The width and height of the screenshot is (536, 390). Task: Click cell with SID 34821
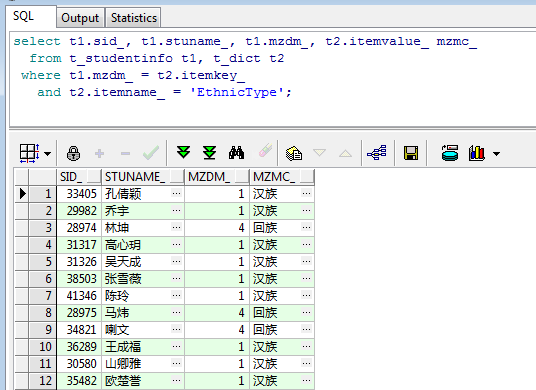(79, 330)
